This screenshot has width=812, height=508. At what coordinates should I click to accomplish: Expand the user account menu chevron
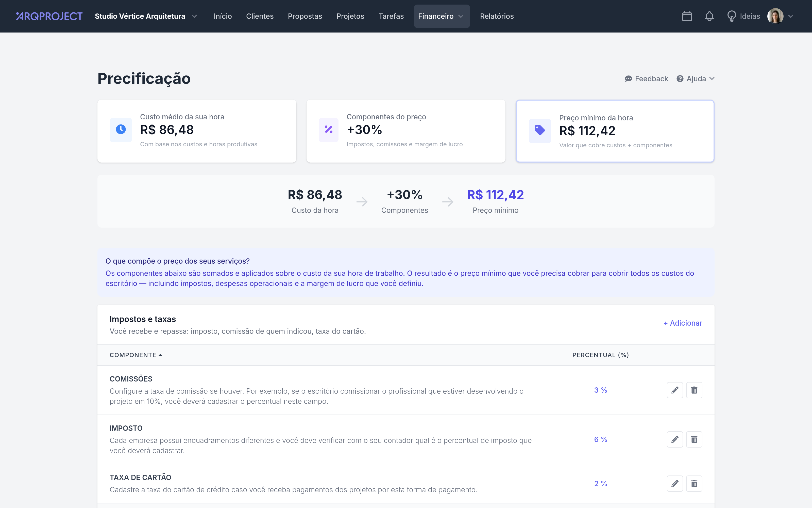pos(790,16)
